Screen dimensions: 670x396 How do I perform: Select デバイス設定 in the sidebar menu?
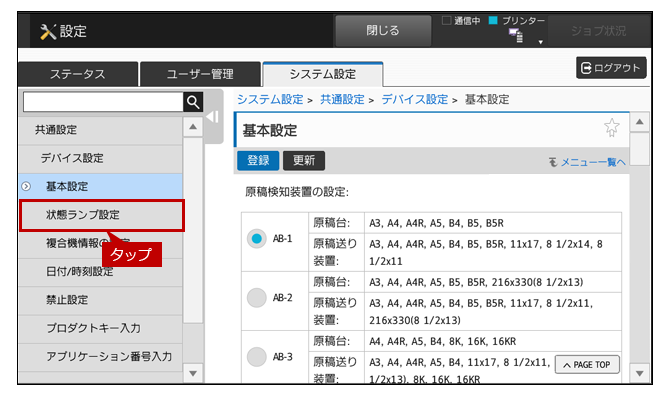tap(101, 158)
